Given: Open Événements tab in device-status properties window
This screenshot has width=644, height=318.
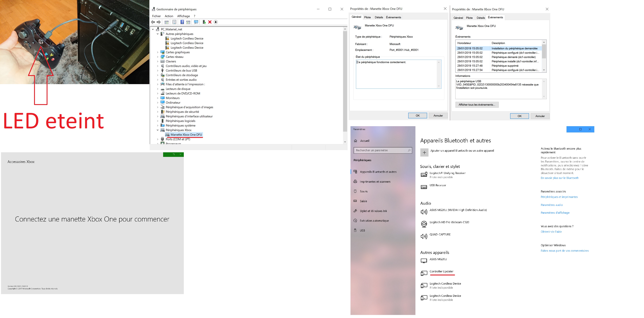Looking at the screenshot, I should pos(393,17).
